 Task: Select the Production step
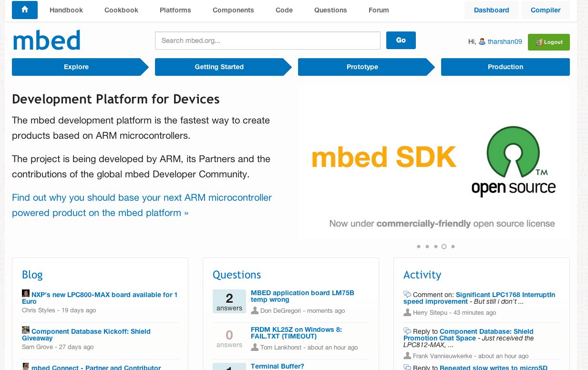point(505,67)
